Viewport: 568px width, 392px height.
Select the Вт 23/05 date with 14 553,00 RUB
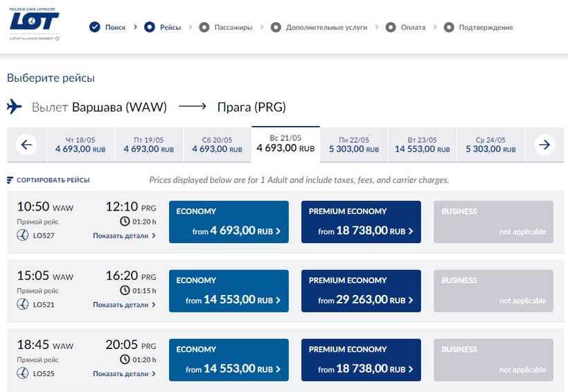422,145
